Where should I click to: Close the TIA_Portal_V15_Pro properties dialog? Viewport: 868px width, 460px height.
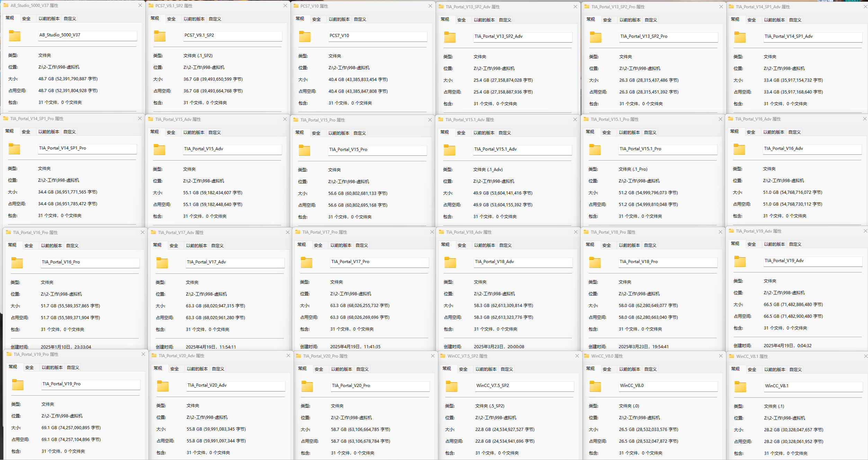coord(430,120)
